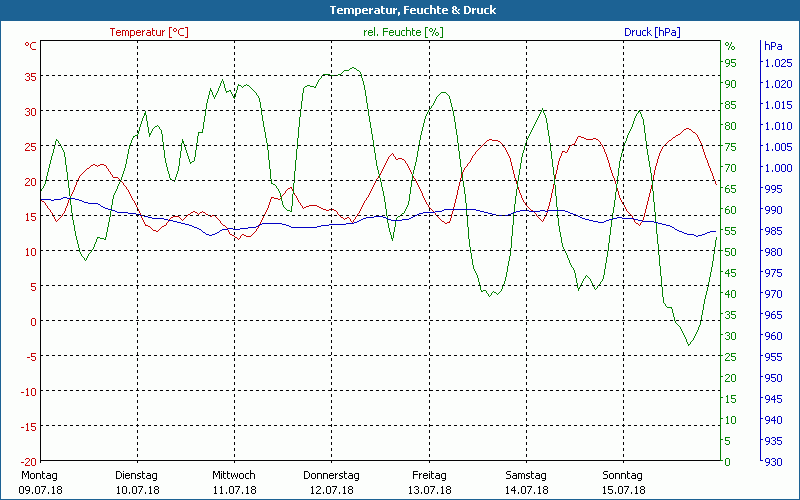The width and height of the screenshot is (800, 500).
Task: Click the 'Donnerstag' day label
Action: (x=331, y=475)
